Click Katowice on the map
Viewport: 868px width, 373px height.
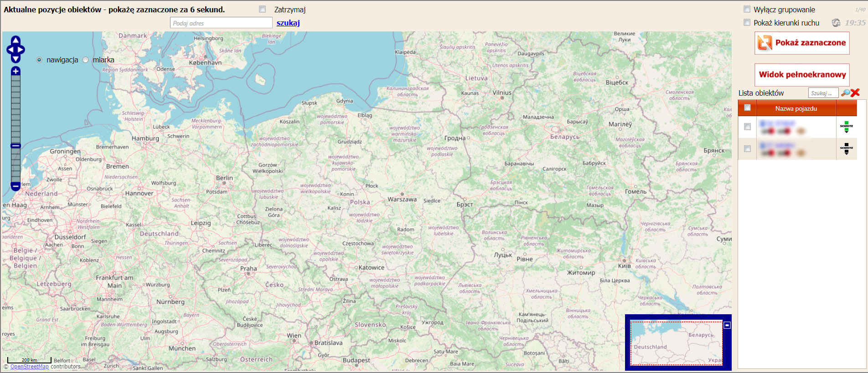coord(371,268)
